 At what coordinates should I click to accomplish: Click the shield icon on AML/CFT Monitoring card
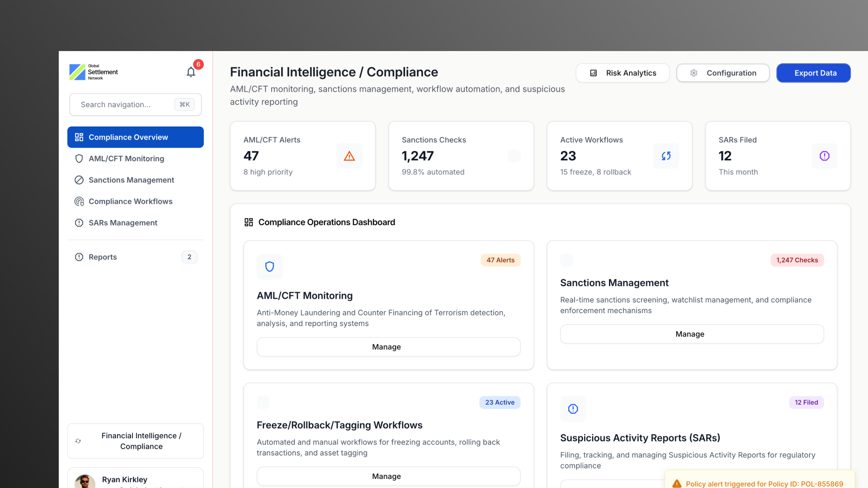pos(269,267)
